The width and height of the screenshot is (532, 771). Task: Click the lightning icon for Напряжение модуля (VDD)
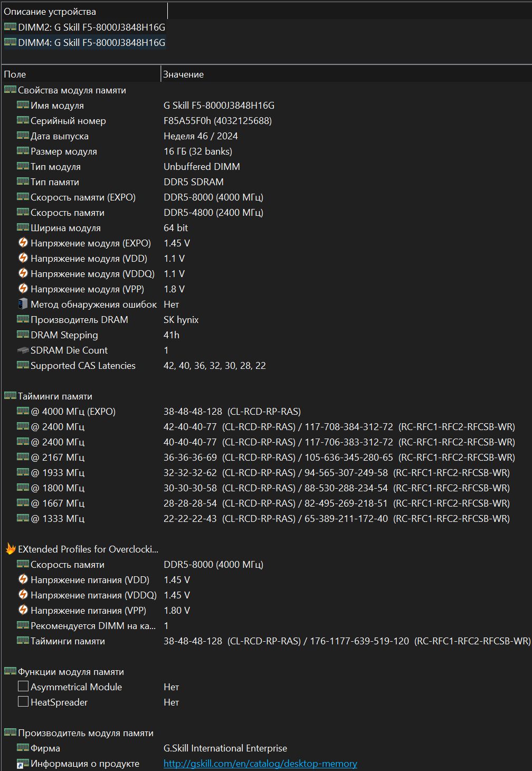pyautogui.click(x=23, y=258)
